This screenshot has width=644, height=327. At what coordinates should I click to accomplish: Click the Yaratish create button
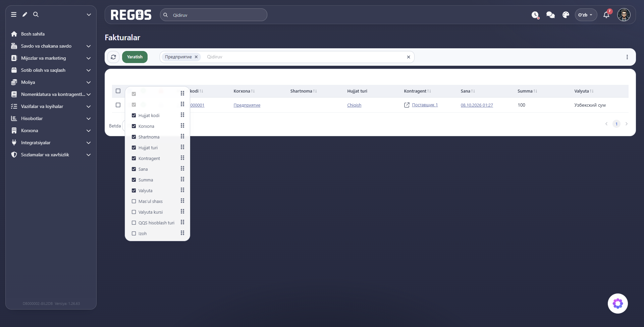pyautogui.click(x=135, y=57)
